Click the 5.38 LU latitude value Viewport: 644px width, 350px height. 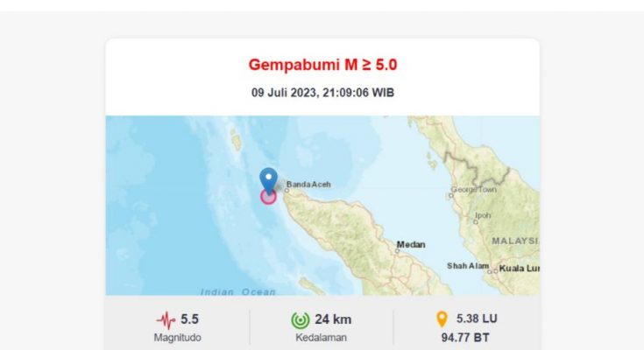coord(477,318)
